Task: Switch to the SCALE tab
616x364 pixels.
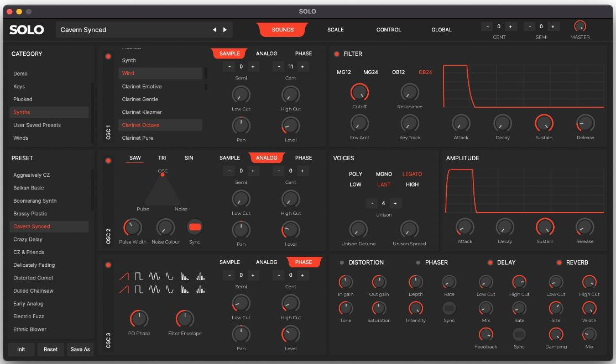Action: tap(336, 30)
